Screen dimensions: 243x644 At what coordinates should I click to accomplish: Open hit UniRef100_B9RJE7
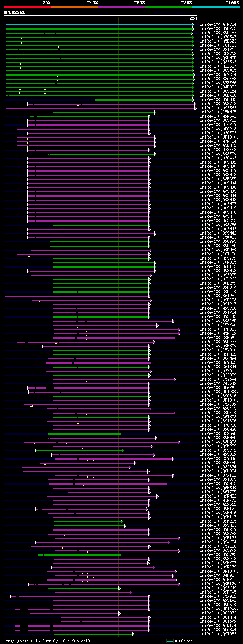pyautogui.click(x=218, y=33)
